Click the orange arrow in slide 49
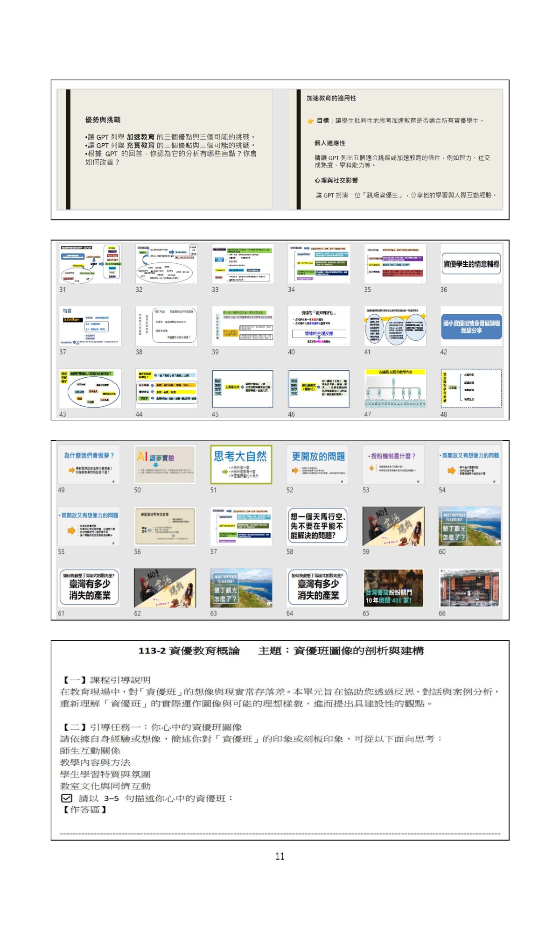 pyautogui.click(x=72, y=470)
